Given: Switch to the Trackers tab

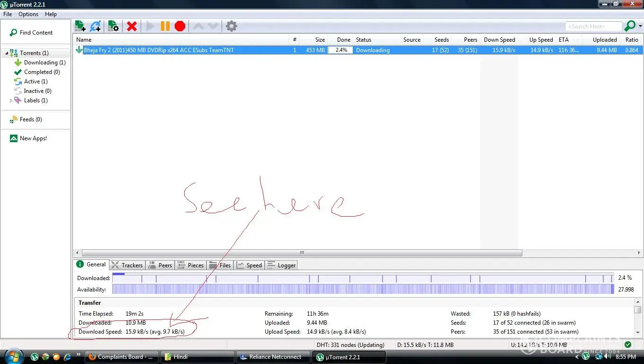Looking at the screenshot, I should coord(127,265).
